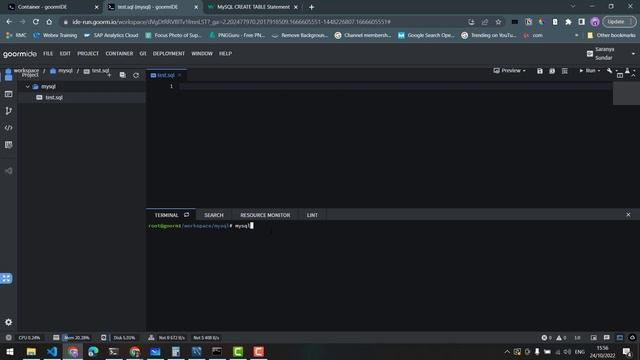Click the workspace breadcrumb
The height and width of the screenshot is (360, 640).
pyautogui.click(x=26, y=71)
